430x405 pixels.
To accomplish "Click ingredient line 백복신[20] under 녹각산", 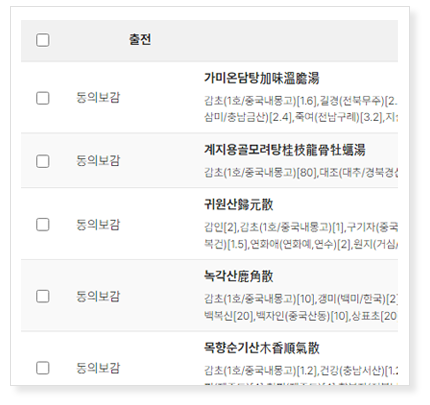I will click(301, 316).
